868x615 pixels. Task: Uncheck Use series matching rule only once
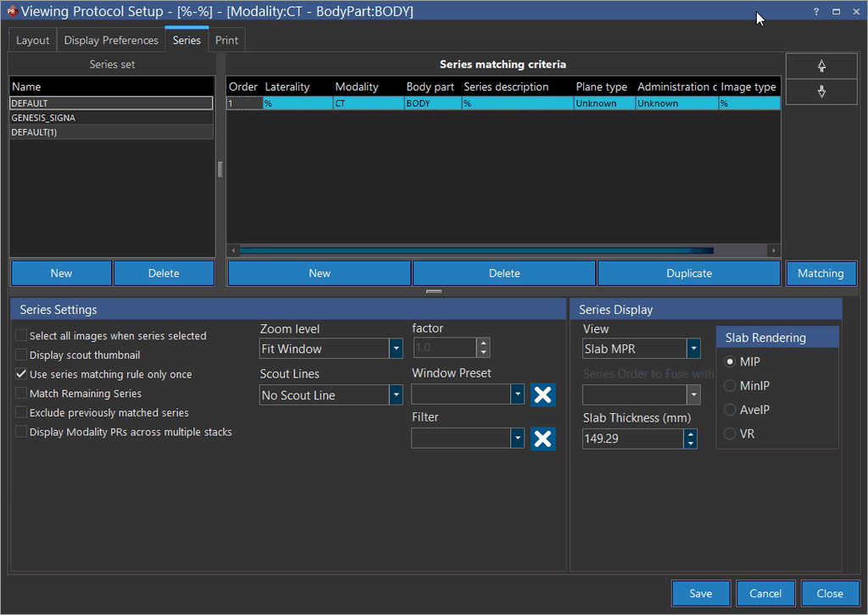pos(22,374)
